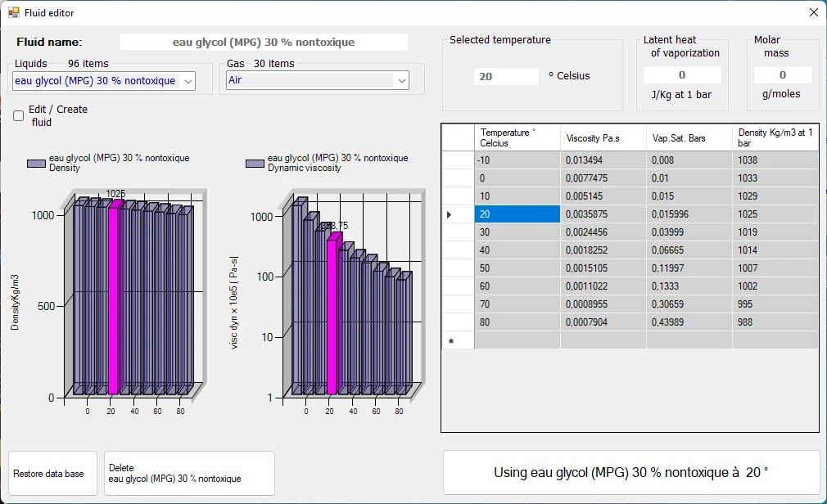827x504 pixels.
Task: Select viscosity cell 0,013494
Action: pyautogui.click(x=603, y=160)
